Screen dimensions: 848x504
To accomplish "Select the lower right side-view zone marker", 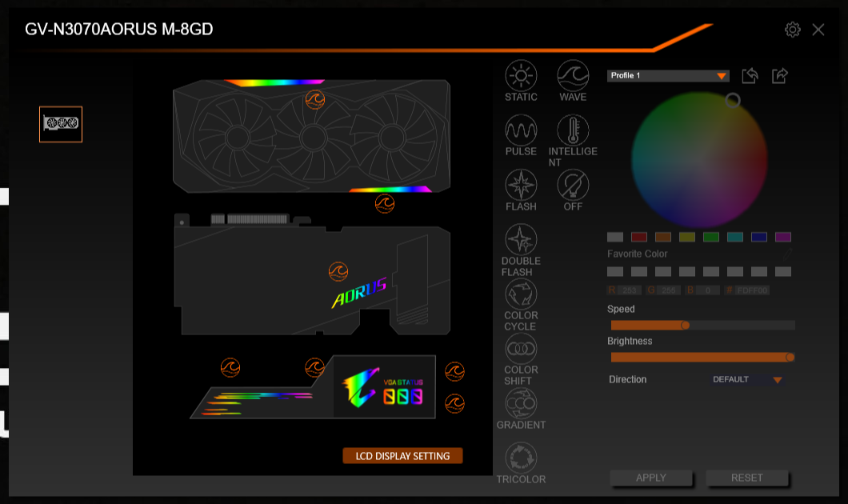I will coord(454,404).
